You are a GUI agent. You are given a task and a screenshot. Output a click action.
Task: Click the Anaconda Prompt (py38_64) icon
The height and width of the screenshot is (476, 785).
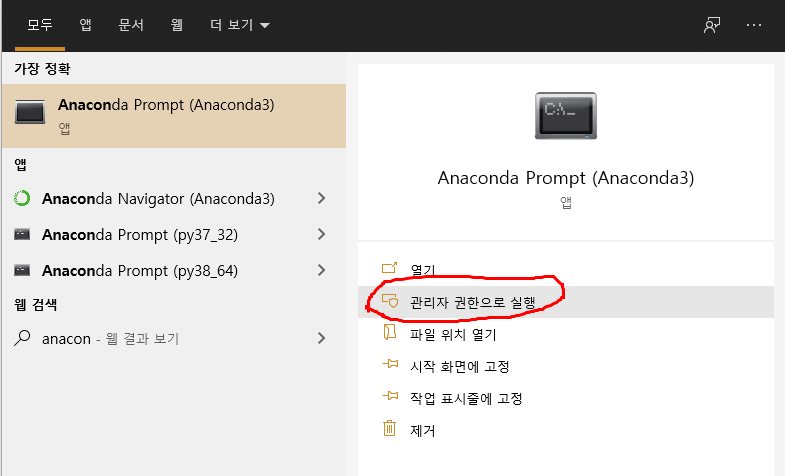coord(22,270)
